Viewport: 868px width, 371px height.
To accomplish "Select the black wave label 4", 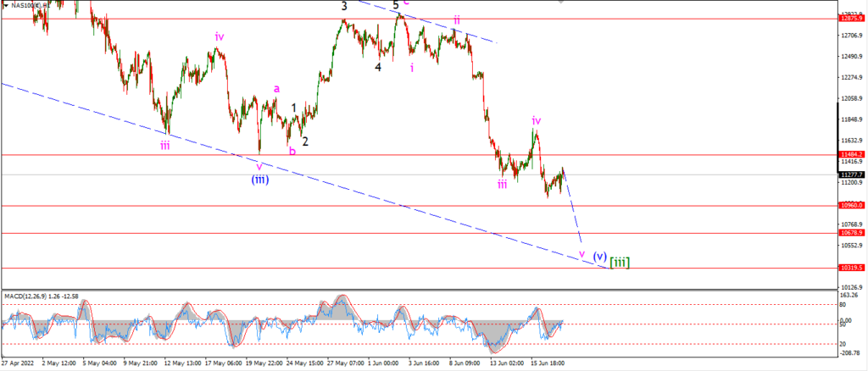I will click(x=377, y=67).
